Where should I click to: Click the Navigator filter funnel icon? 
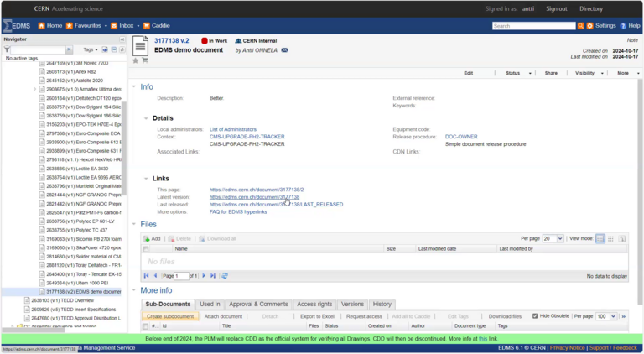point(7,49)
